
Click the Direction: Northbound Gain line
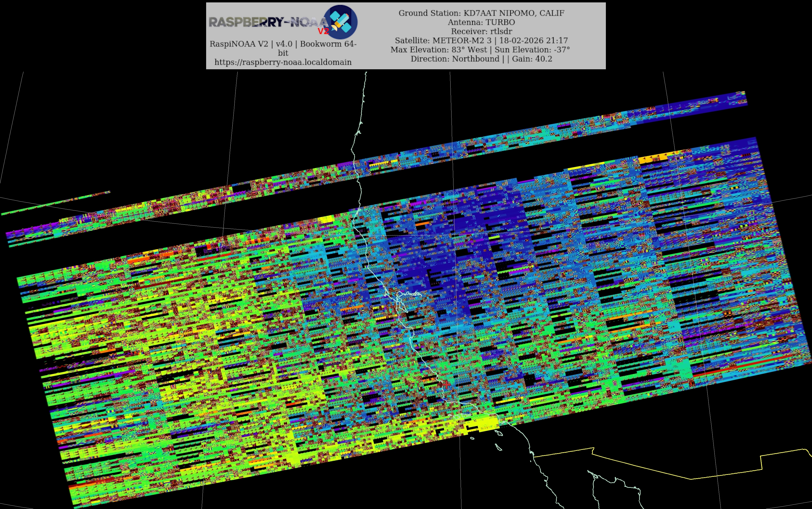tap(481, 59)
